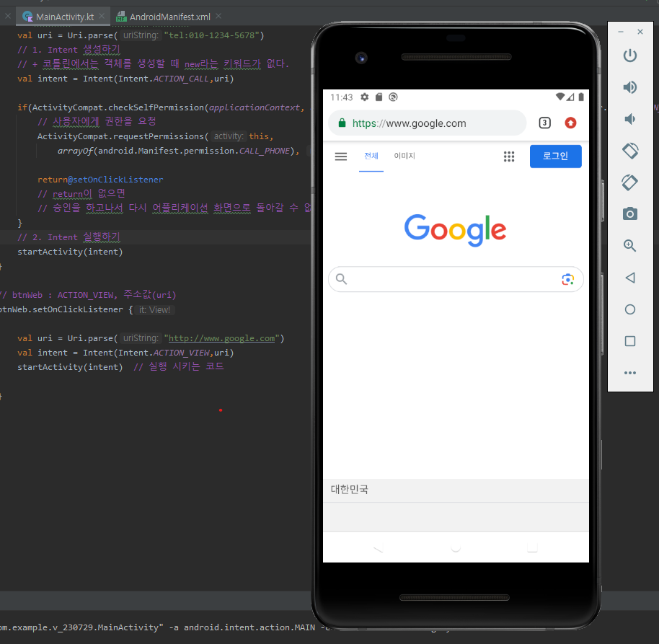
Task: Click the blue 로그인 button
Action: click(x=555, y=156)
